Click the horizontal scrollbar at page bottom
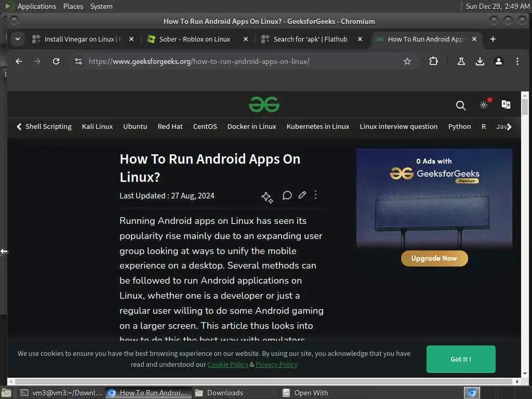Screen dimensions: 532x399 pos(263,381)
